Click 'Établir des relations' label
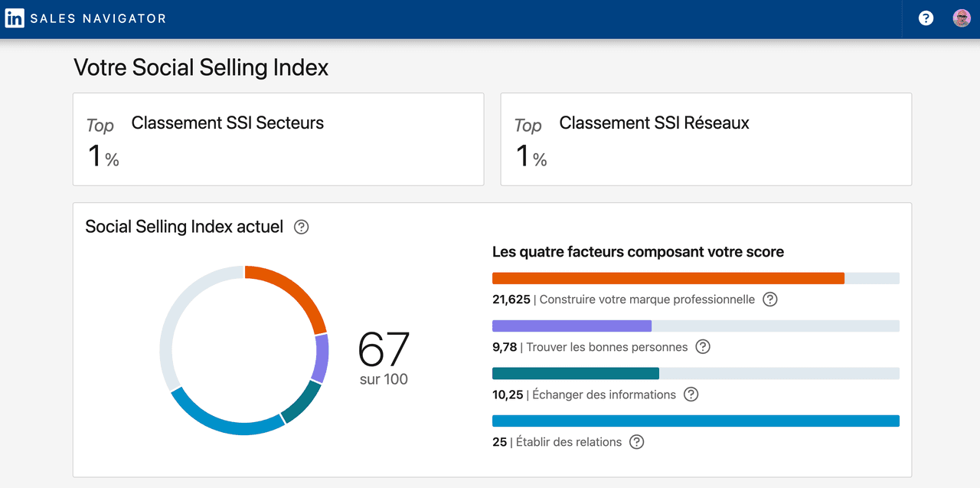 pos(569,442)
